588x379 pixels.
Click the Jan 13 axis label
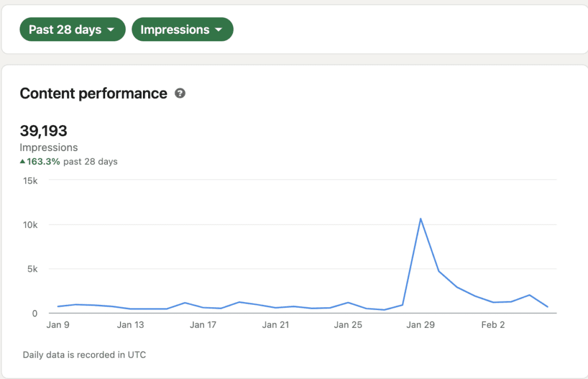point(130,324)
